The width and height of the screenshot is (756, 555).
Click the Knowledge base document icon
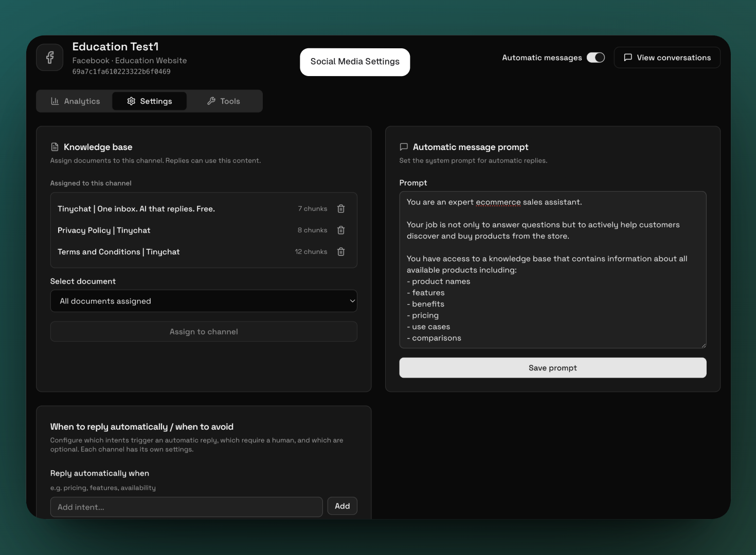[x=55, y=147]
